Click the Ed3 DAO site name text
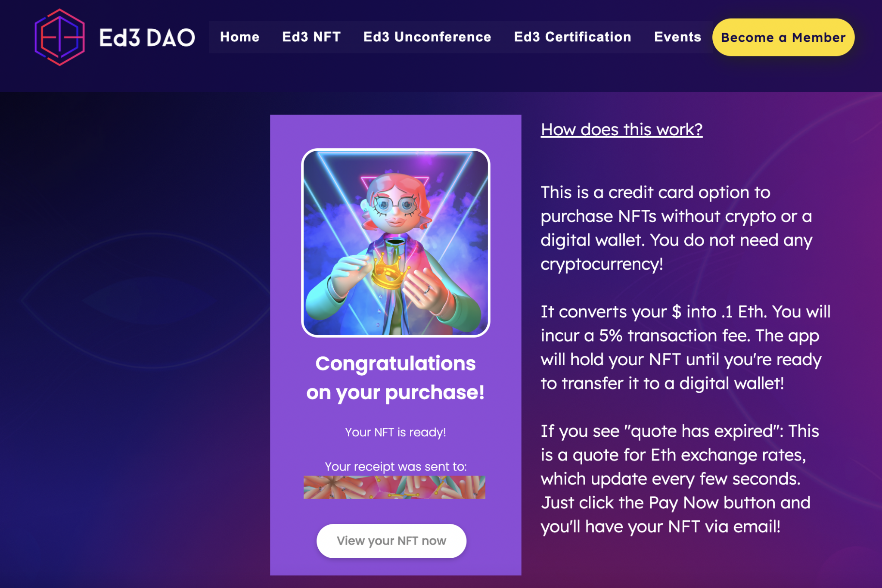This screenshot has height=588, width=882. 147,38
